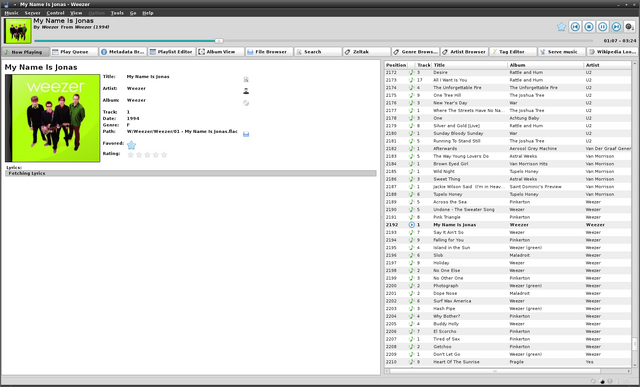The width and height of the screenshot is (640, 387).
Task: Open the Tools menu
Action: (x=117, y=13)
